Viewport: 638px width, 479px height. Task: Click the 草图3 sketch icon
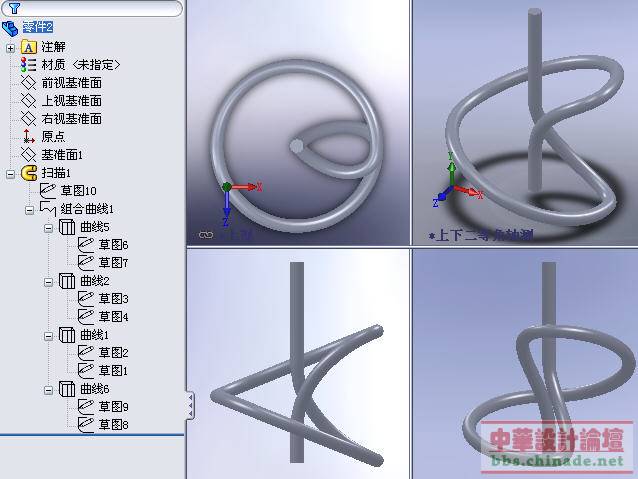click(86, 298)
